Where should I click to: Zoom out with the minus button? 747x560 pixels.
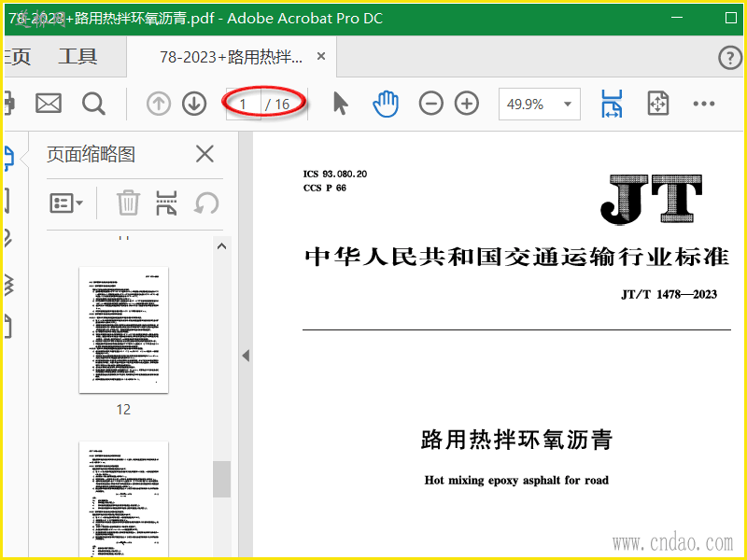[431, 104]
